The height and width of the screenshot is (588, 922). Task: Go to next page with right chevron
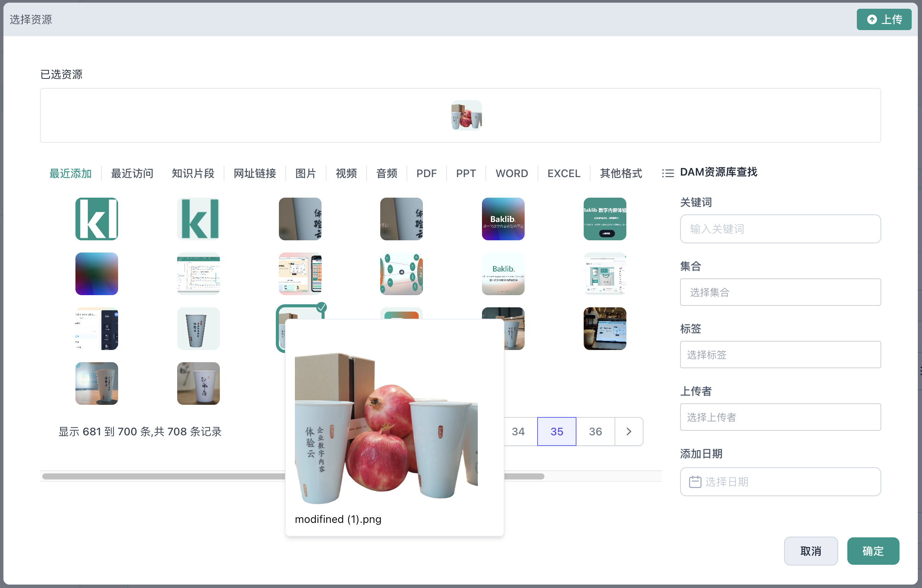[x=628, y=431]
